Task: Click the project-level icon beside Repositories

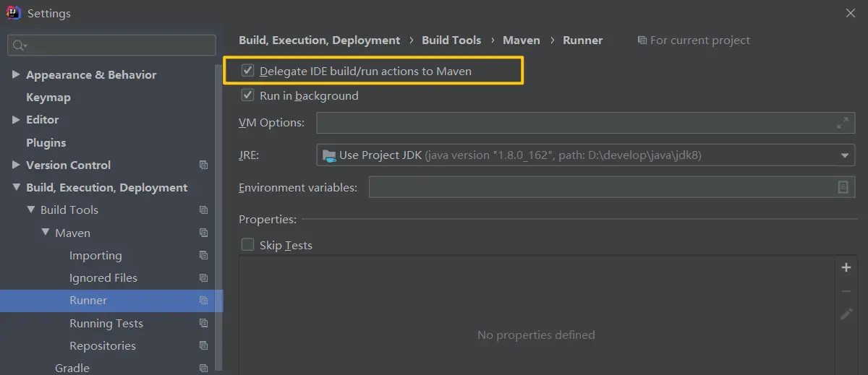Action: click(204, 346)
